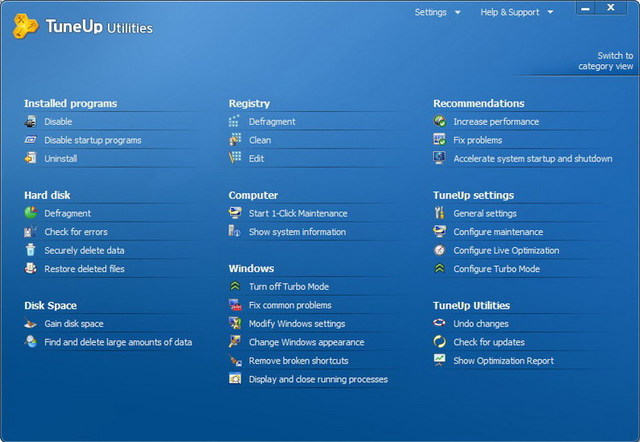
Task: Click Undo changes link
Action: tap(481, 324)
